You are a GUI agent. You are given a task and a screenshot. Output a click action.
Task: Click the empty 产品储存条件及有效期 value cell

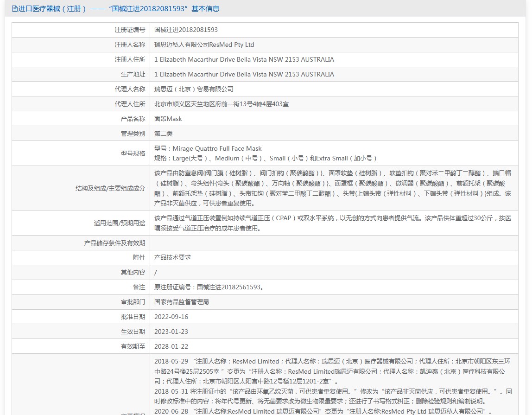pos(334,243)
